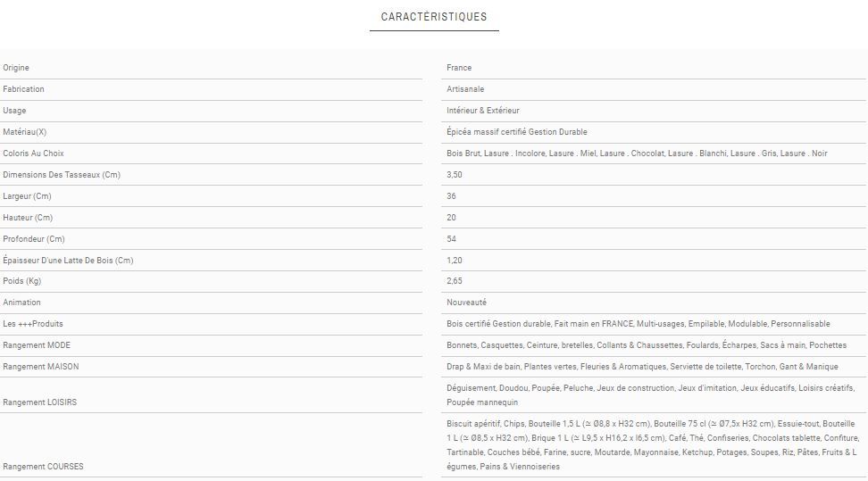Click the Poids (Kg) label
868x481 pixels.
coord(22,281)
